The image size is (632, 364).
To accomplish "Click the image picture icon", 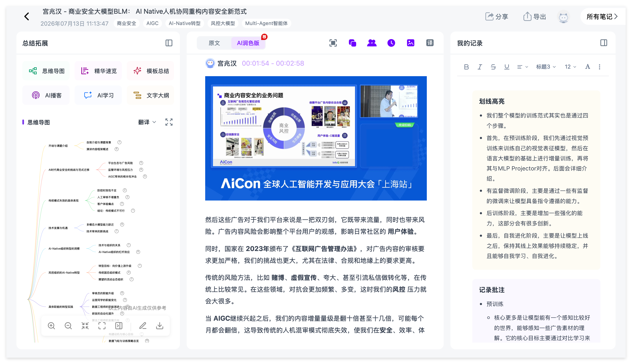I will 411,43.
